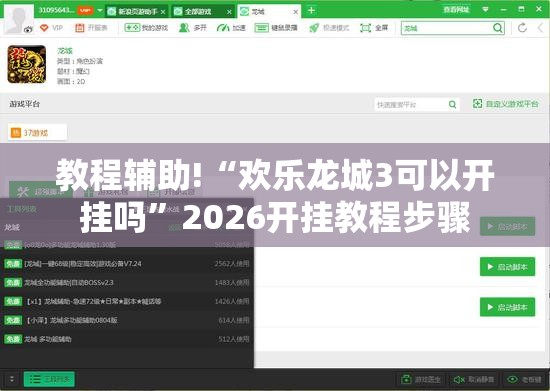Close the 新浪页游助手 tab

163,12
